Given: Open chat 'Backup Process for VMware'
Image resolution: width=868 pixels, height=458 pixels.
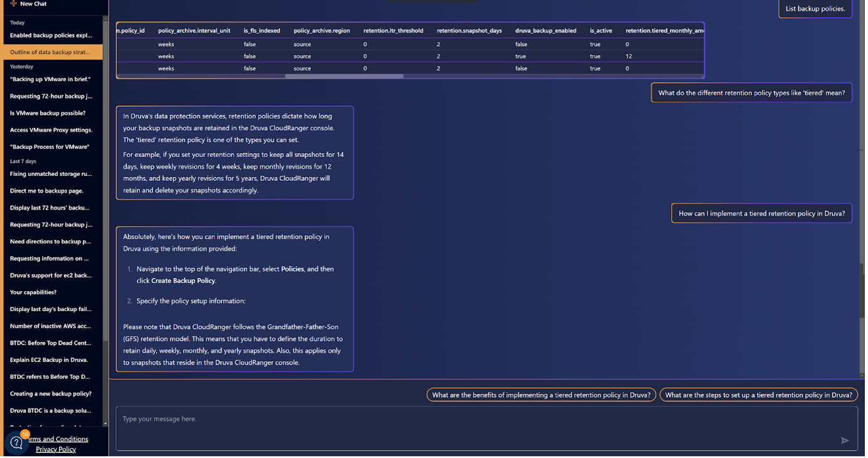Looking at the screenshot, I should (x=51, y=147).
